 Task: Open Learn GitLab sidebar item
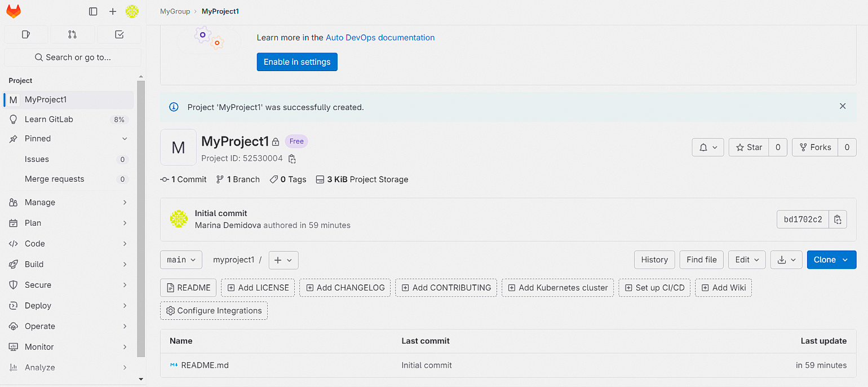(x=69, y=119)
